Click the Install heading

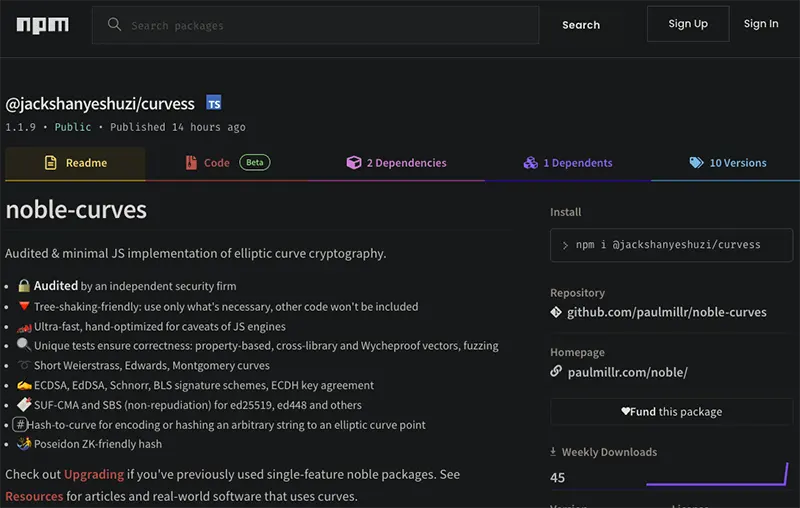(x=565, y=212)
